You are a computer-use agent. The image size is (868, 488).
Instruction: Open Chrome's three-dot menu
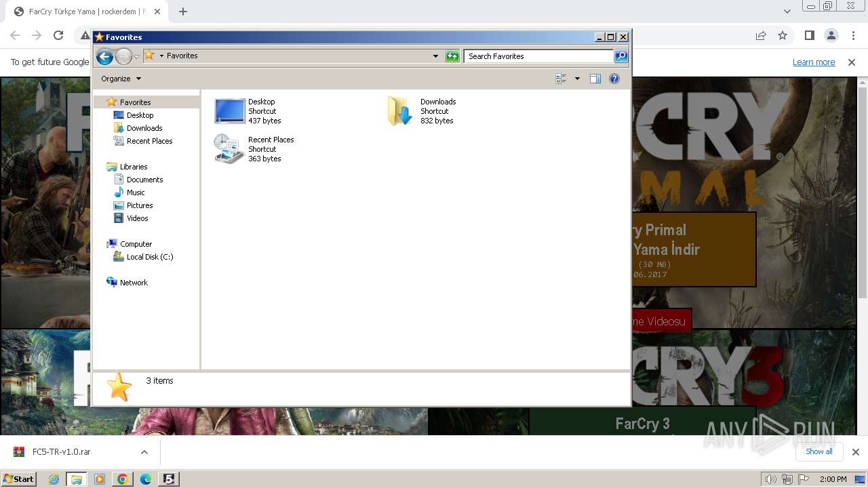pyautogui.click(x=853, y=35)
